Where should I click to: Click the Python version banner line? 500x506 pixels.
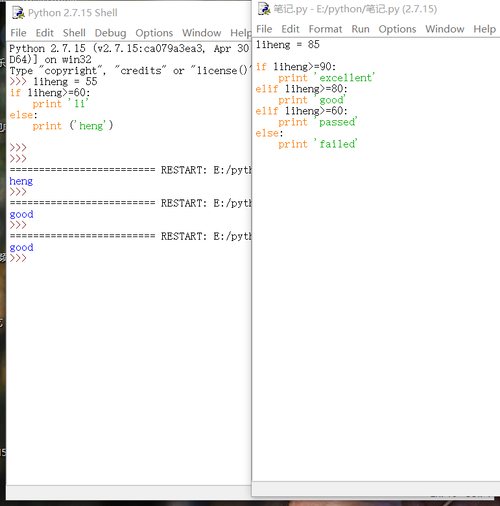click(x=129, y=48)
